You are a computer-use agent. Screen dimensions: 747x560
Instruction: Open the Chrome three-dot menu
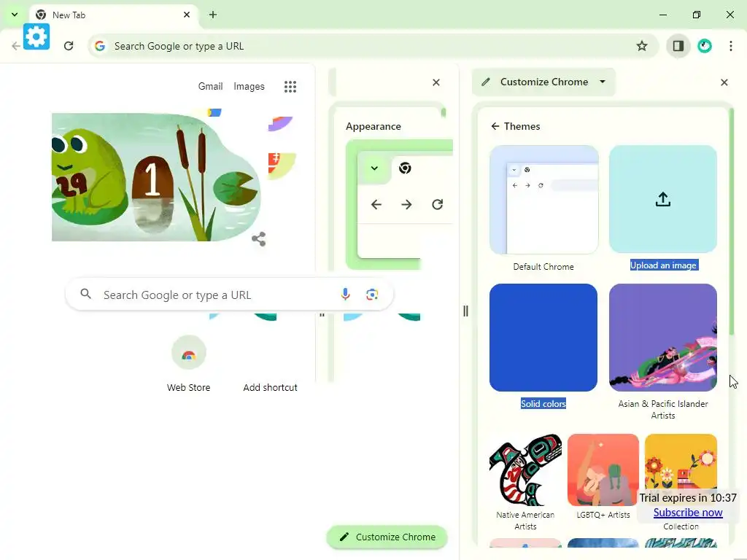730,46
